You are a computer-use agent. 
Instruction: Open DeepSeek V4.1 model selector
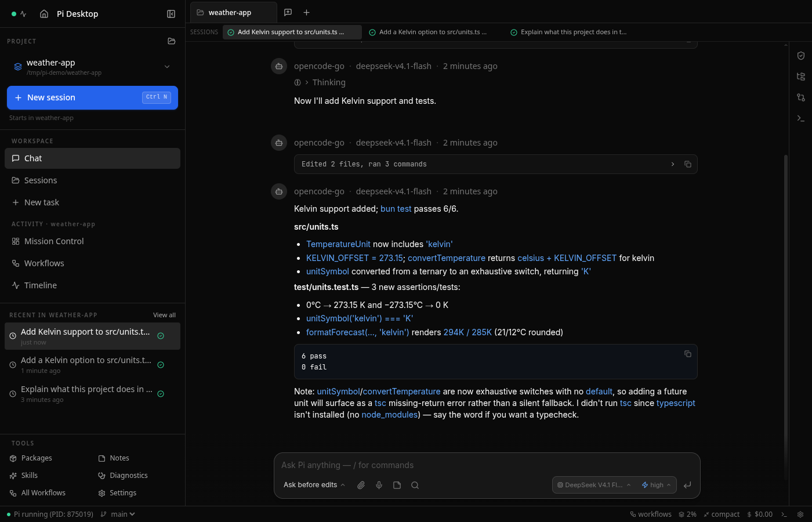tap(594, 485)
